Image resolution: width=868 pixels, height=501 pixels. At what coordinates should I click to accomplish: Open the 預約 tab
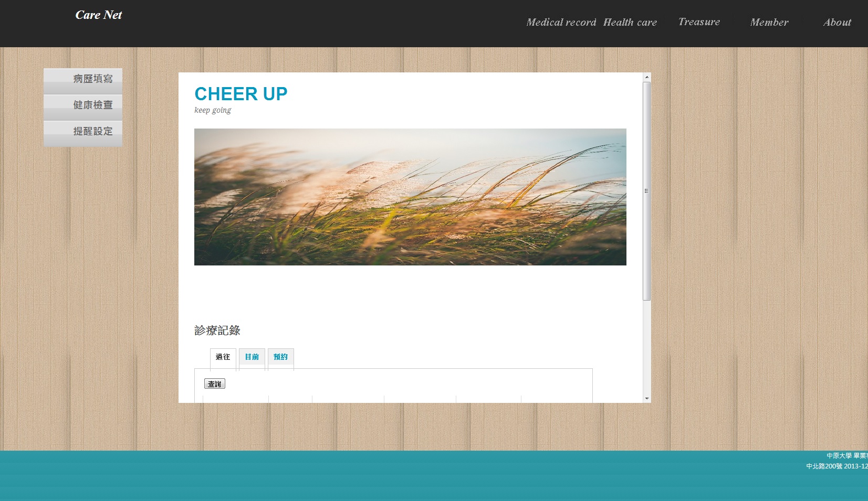281,357
